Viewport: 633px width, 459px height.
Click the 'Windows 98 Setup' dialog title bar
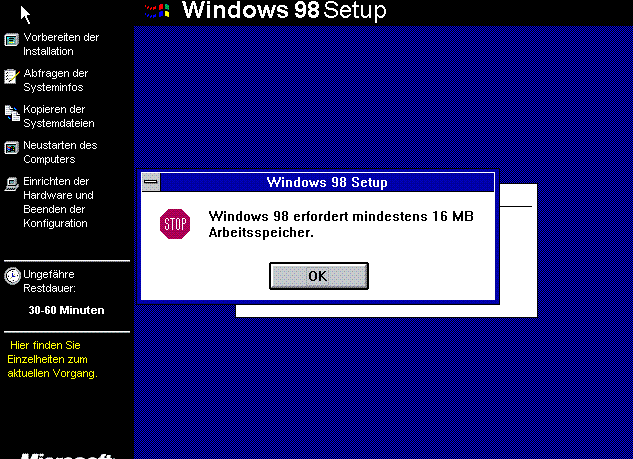[x=327, y=182]
